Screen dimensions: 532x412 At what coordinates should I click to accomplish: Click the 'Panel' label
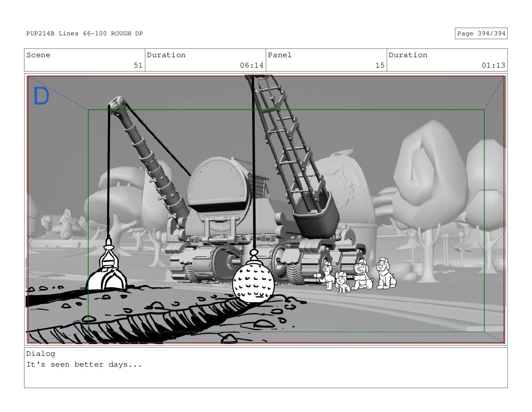click(x=280, y=55)
